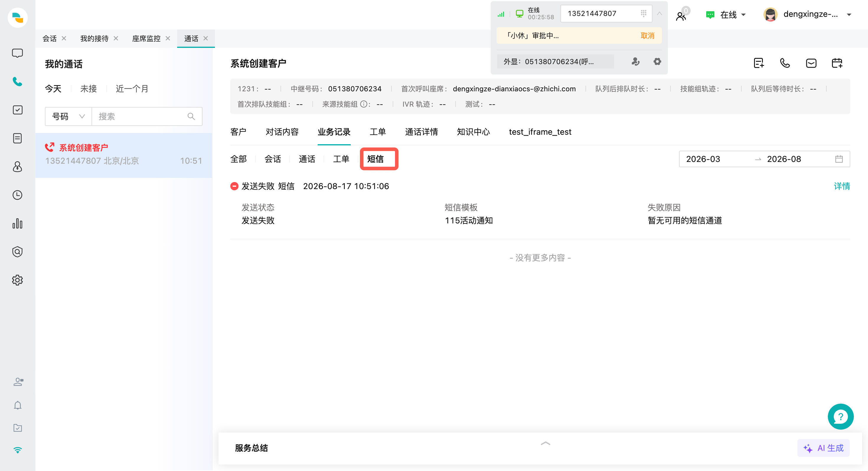The height and width of the screenshot is (471, 868).
Task: Open 详情 link of failed SMS
Action: coord(842,186)
